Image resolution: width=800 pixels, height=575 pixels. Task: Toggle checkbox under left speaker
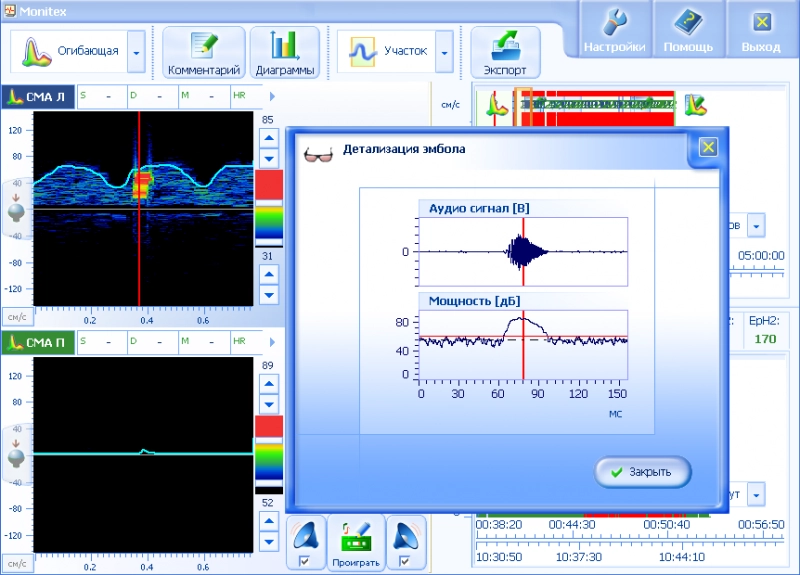point(305,562)
